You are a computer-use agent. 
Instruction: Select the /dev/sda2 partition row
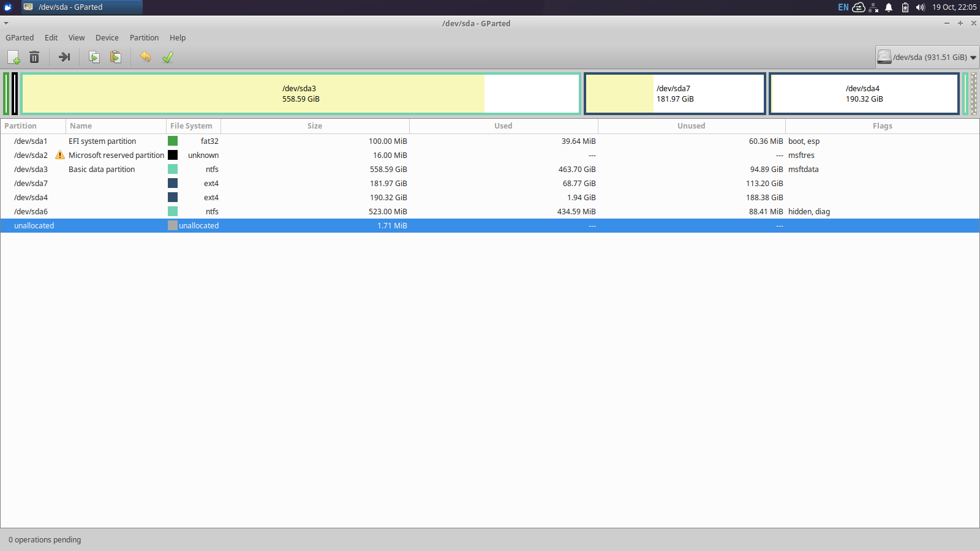tap(490, 155)
